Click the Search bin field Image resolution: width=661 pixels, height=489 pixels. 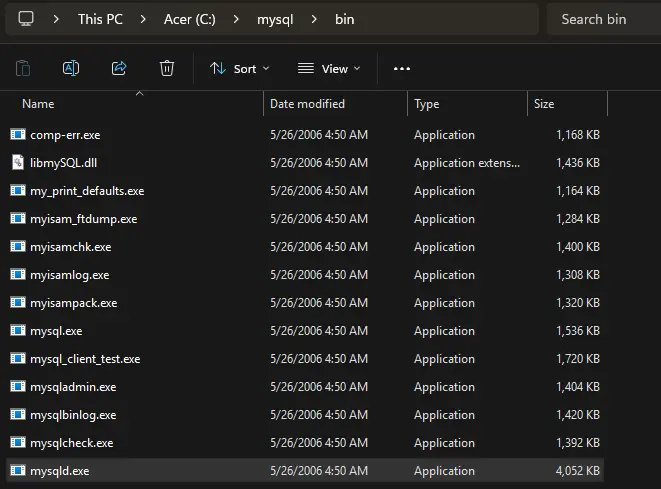point(604,19)
